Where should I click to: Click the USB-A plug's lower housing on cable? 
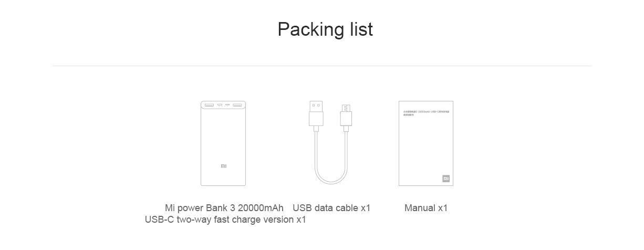click(x=316, y=119)
